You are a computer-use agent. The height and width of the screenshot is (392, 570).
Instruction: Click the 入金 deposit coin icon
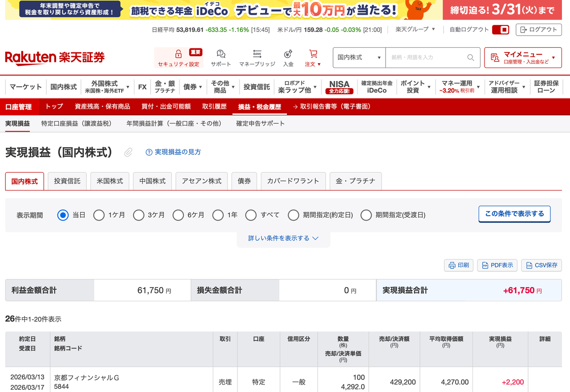(x=288, y=53)
